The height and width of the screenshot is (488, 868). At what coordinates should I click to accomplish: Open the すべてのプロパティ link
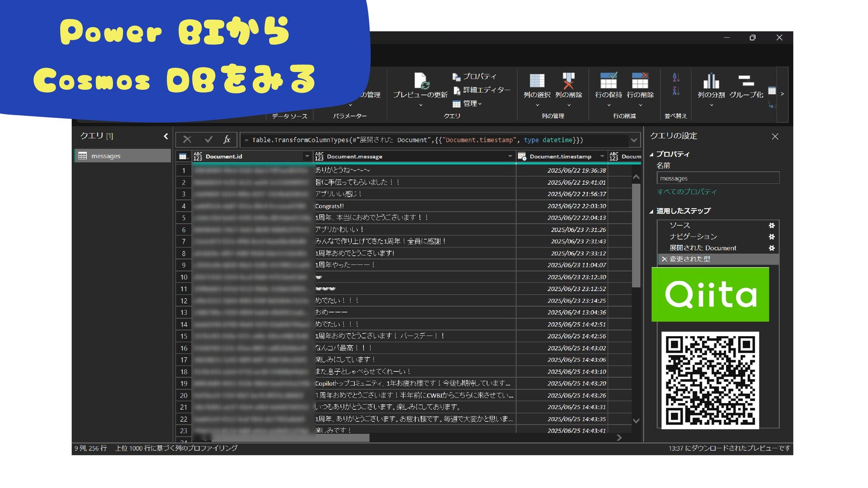[687, 192]
